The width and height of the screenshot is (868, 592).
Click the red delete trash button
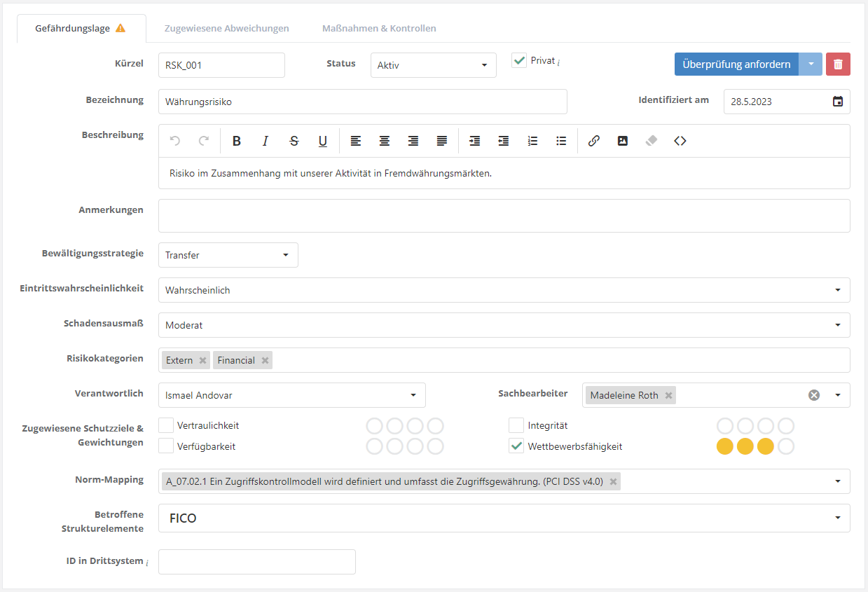(x=838, y=64)
